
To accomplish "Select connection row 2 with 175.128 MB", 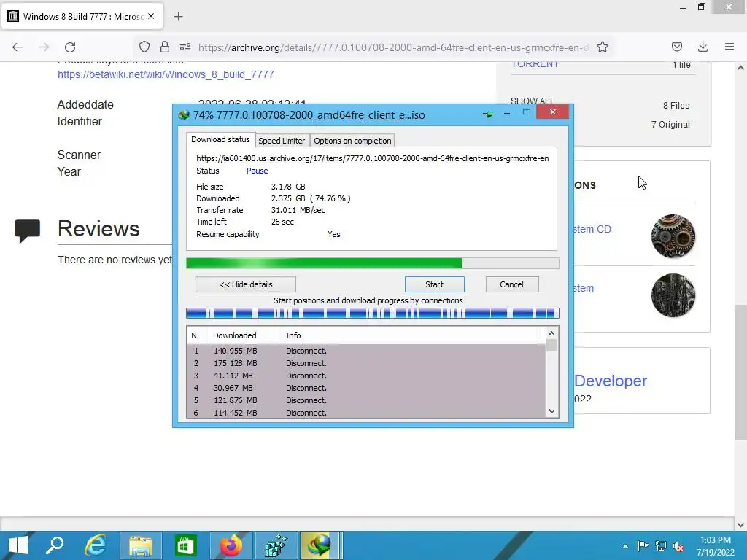I will [366, 363].
